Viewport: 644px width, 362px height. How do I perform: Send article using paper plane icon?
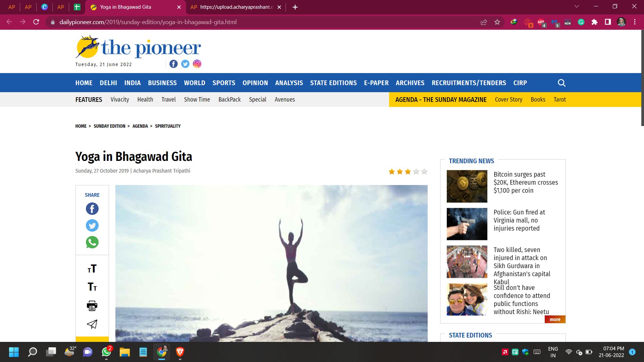(92, 324)
